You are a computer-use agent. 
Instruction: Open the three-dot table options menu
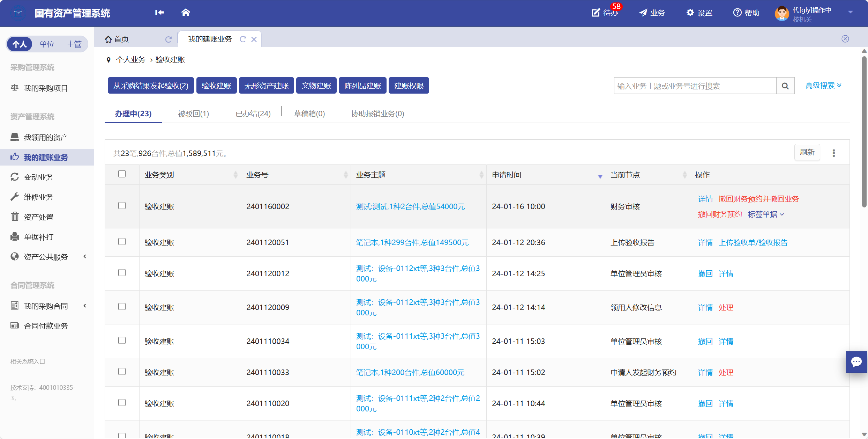point(833,153)
